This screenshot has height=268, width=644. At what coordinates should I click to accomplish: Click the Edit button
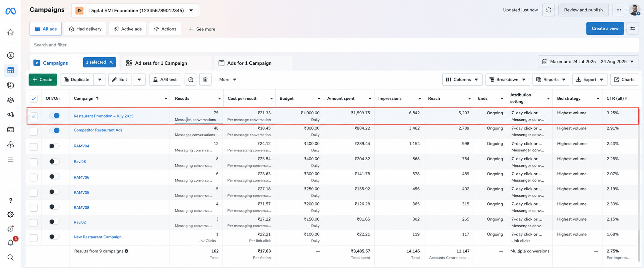click(x=120, y=80)
